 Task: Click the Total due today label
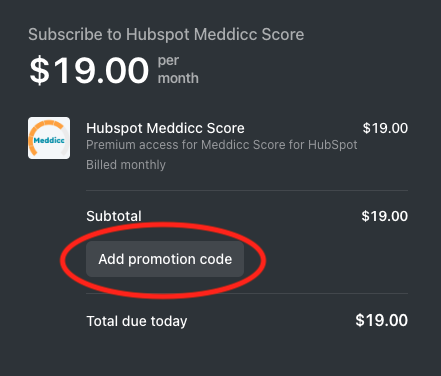(x=137, y=321)
